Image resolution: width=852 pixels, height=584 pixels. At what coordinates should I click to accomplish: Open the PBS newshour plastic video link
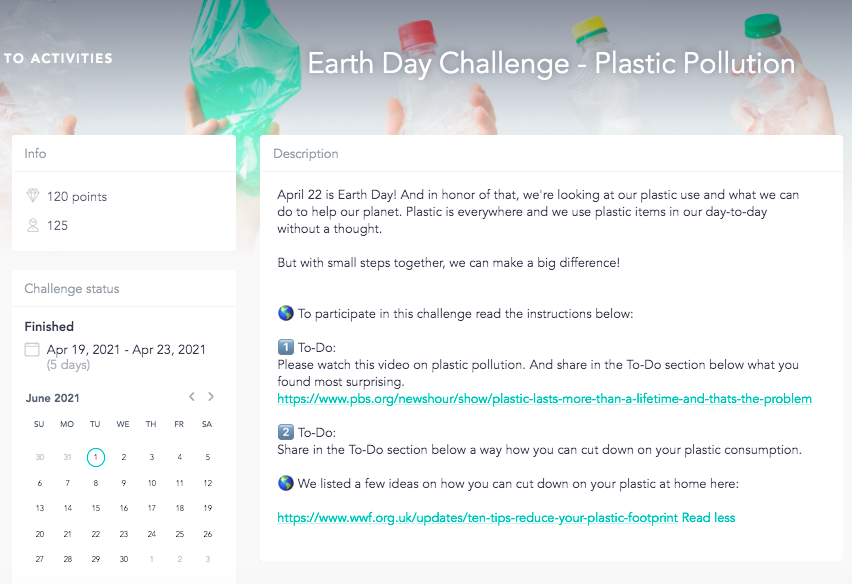click(x=544, y=399)
